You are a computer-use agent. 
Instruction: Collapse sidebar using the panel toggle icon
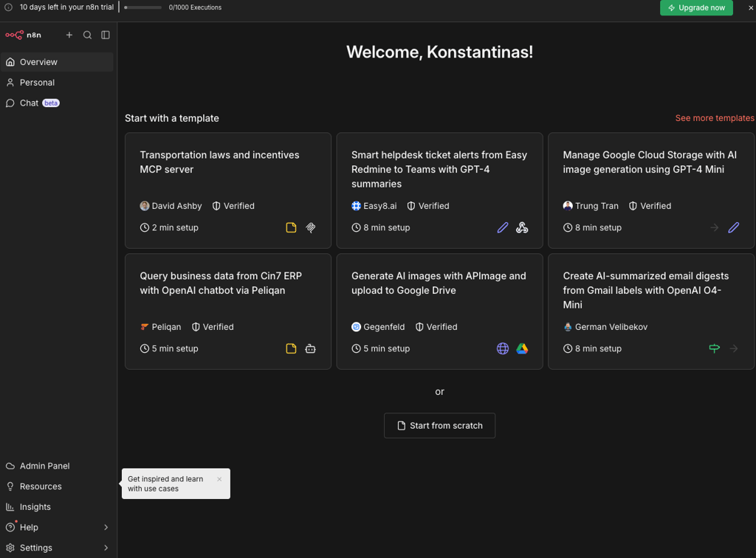click(106, 35)
